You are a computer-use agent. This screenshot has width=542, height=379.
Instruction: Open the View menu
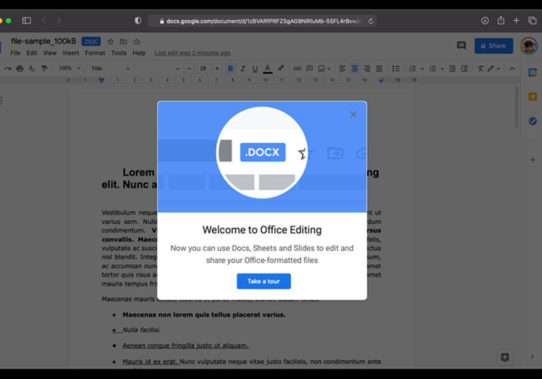pyautogui.click(x=50, y=53)
